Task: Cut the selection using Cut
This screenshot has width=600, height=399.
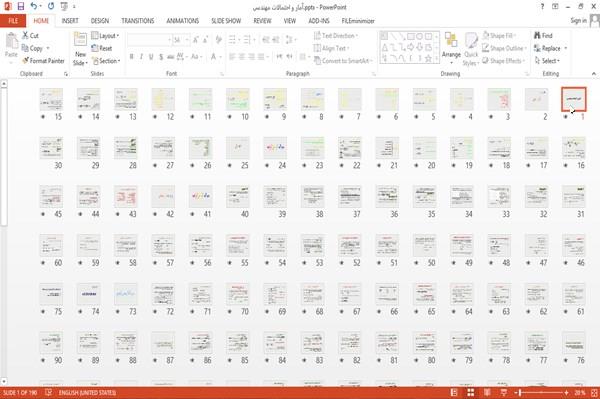Action: (x=30, y=36)
